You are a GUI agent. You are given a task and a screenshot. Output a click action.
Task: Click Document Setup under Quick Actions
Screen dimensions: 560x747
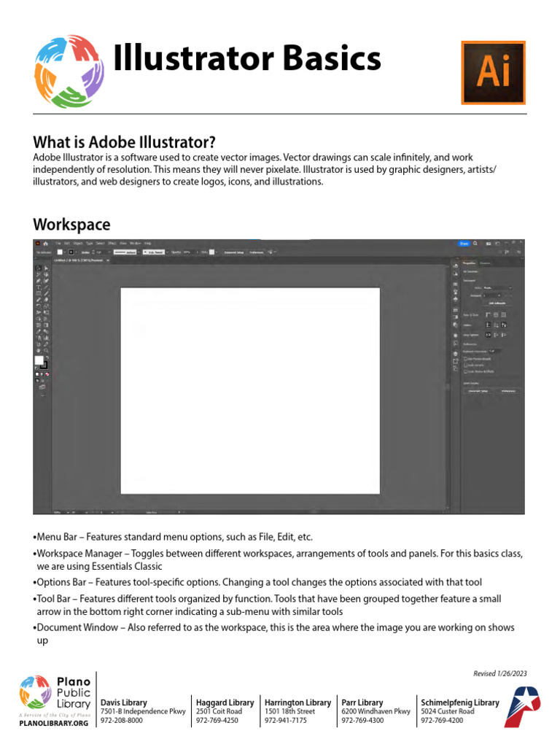(478, 391)
